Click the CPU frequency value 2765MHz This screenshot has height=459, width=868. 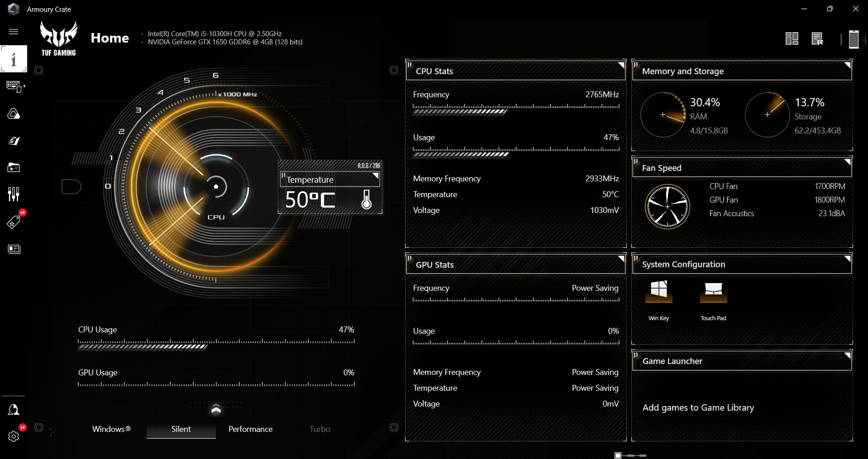coord(602,95)
